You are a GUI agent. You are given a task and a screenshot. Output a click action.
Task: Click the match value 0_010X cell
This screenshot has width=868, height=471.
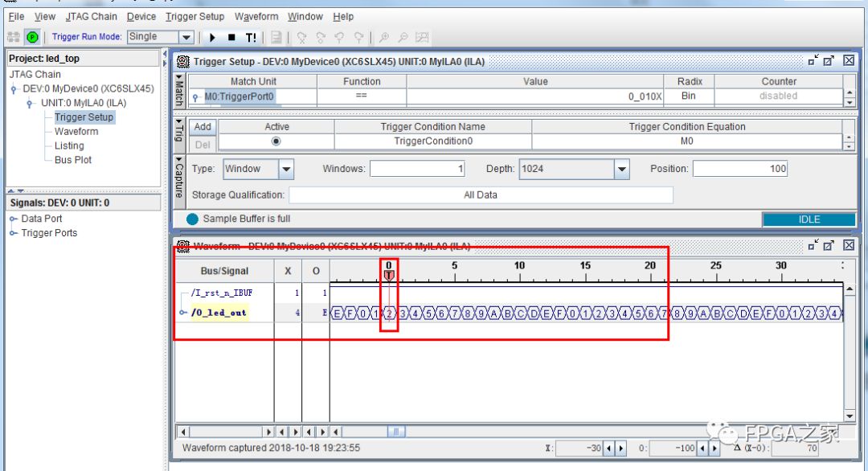tap(534, 96)
